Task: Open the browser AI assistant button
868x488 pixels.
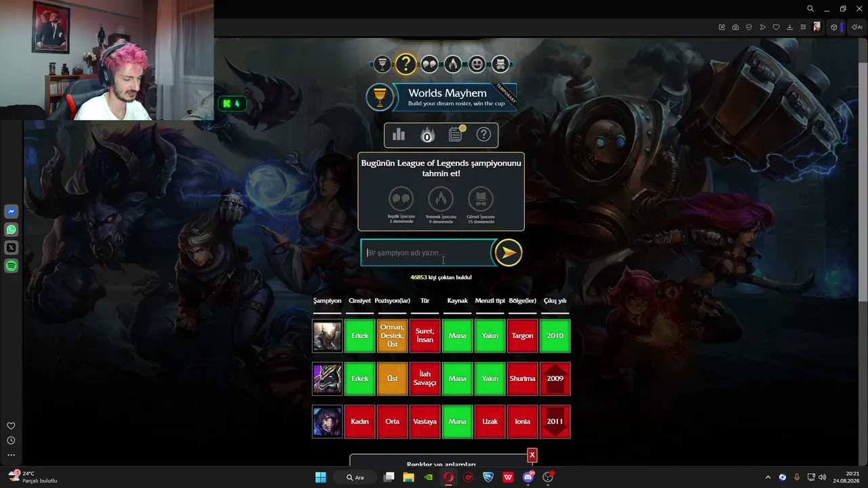Action: click(x=856, y=27)
